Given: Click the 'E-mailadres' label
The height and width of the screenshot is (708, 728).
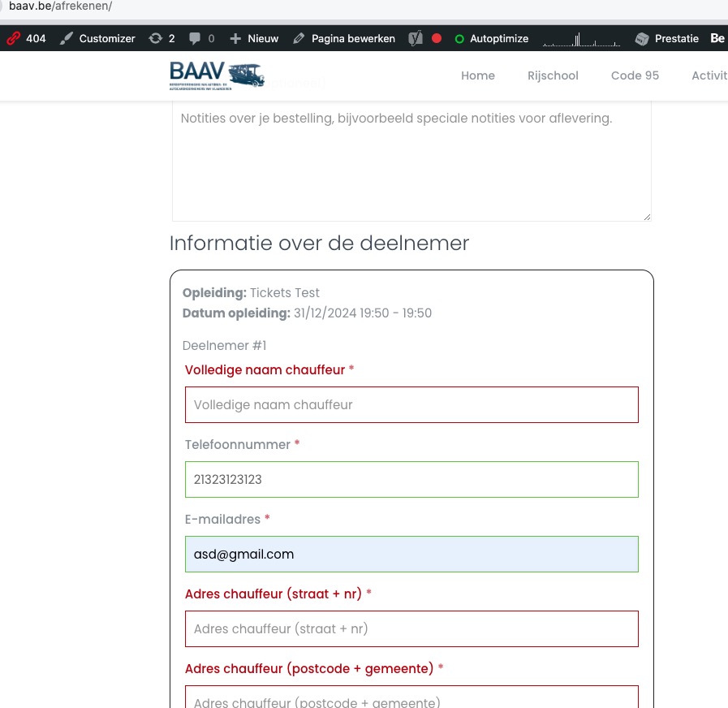Looking at the screenshot, I should pos(222,520).
